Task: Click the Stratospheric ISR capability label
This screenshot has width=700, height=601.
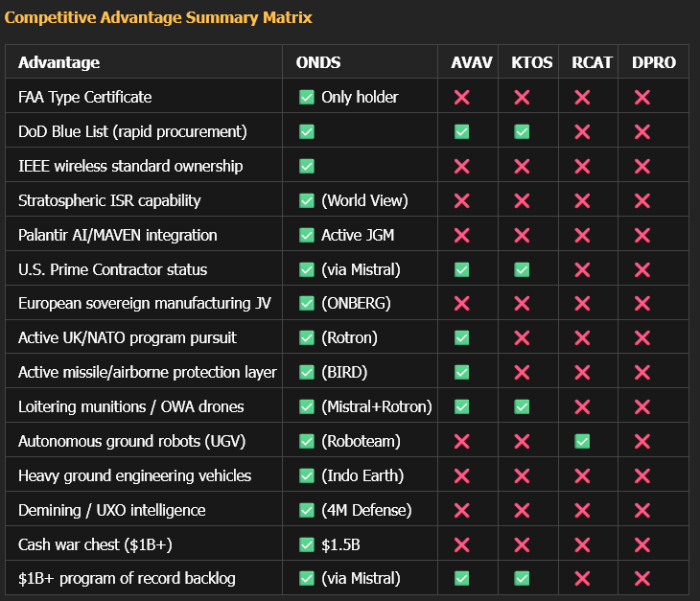Action: [109, 200]
